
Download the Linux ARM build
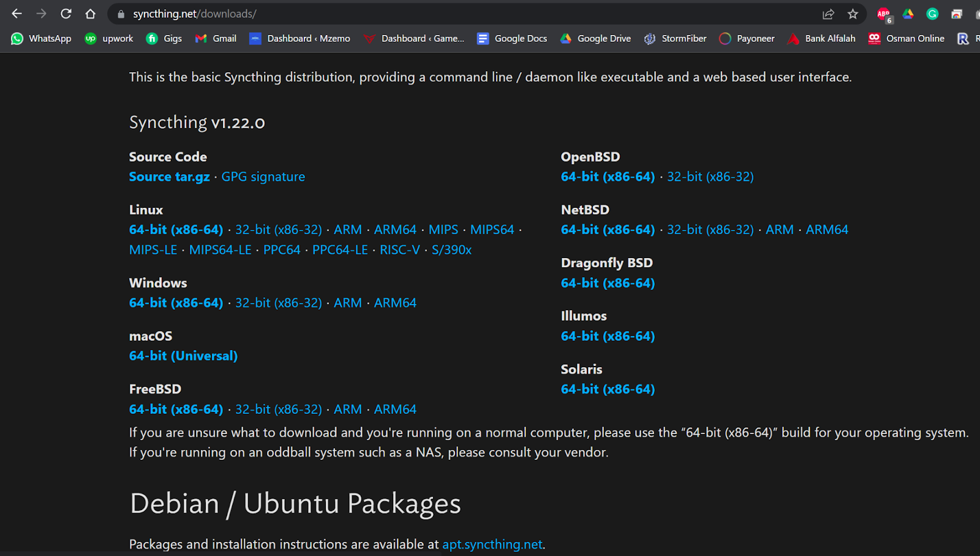(348, 230)
